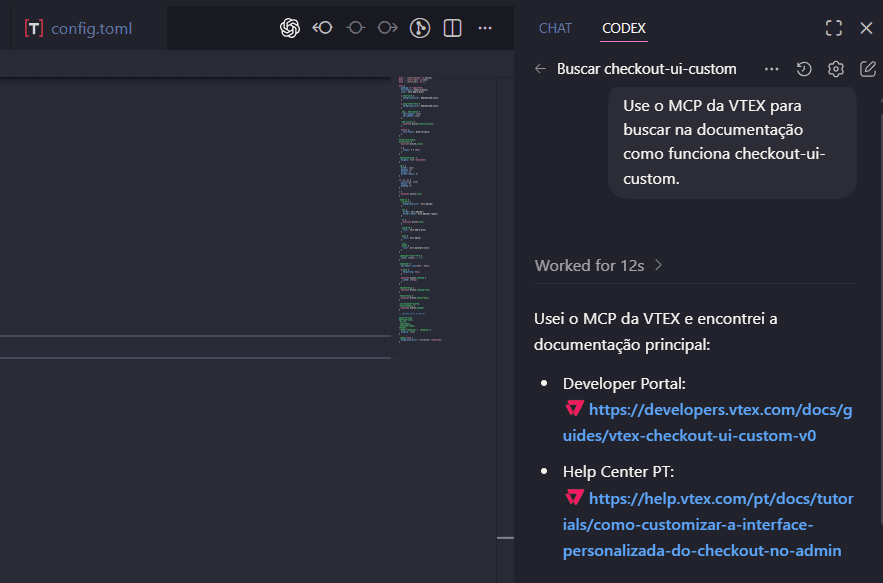Screen dimensions: 883x583
Task: Open editor toolbar more actions ellipsis
Action: (x=485, y=28)
